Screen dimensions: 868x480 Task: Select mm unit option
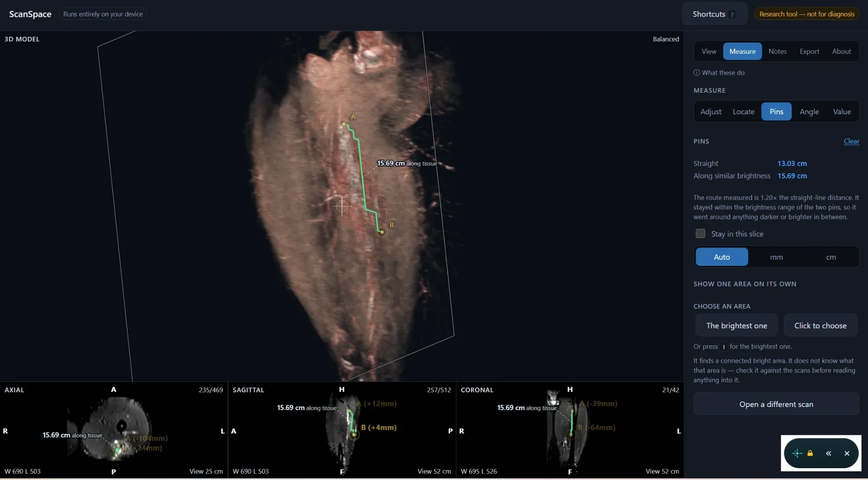[x=776, y=257]
